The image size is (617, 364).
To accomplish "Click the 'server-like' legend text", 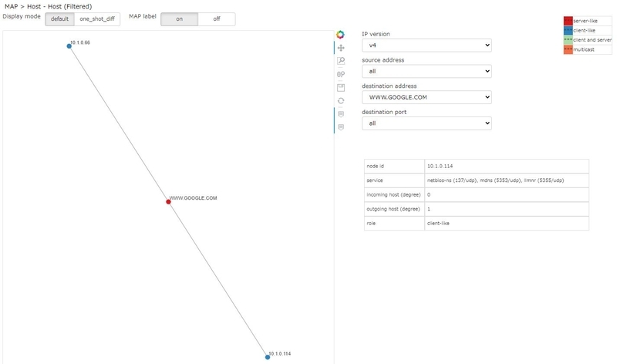I will pos(585,21).
